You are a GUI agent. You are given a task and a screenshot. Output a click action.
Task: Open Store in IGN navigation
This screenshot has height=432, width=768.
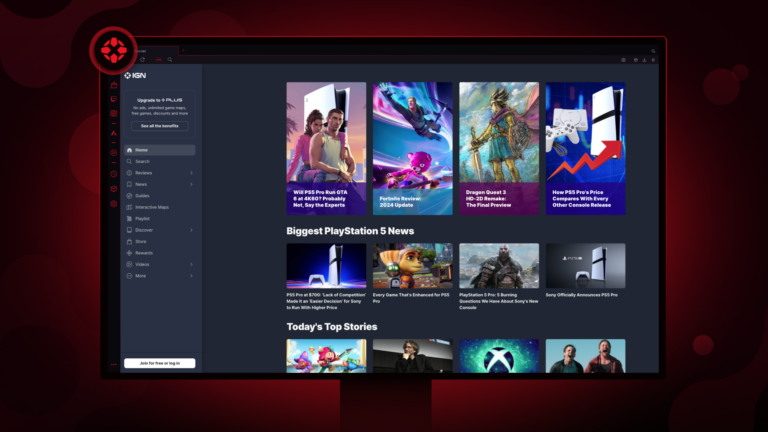tap(160, 241)
